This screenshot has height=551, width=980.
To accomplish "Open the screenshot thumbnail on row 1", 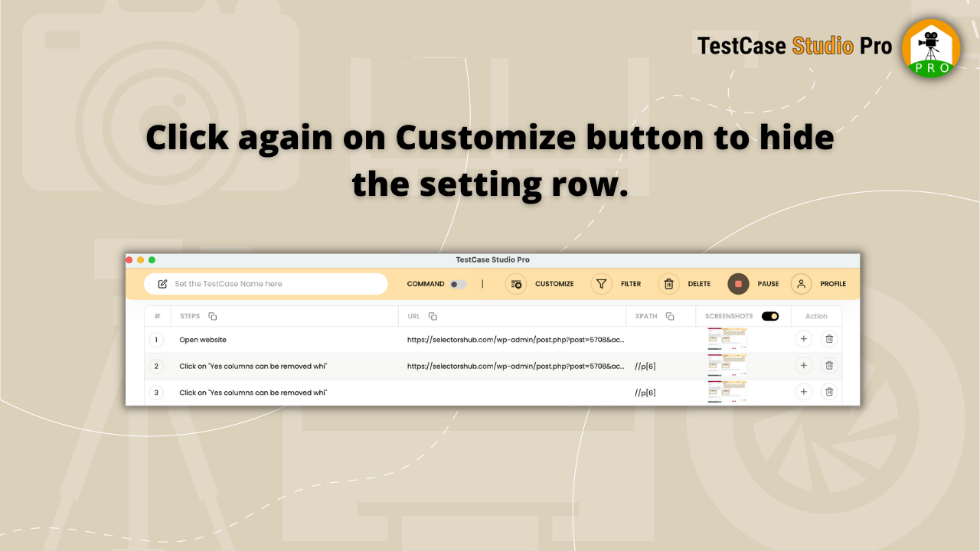I will pos(727,339).
